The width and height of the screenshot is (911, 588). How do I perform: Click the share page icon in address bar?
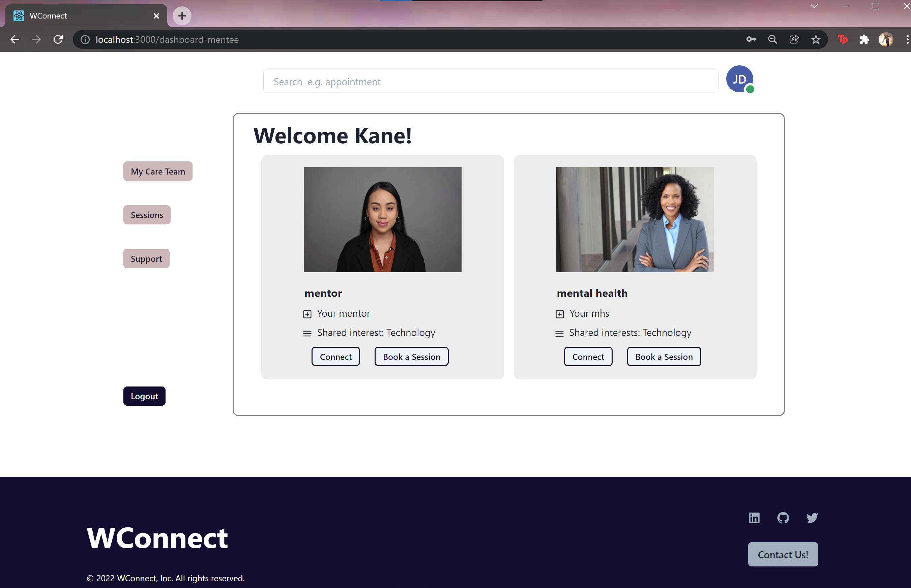tap(794, 40)
